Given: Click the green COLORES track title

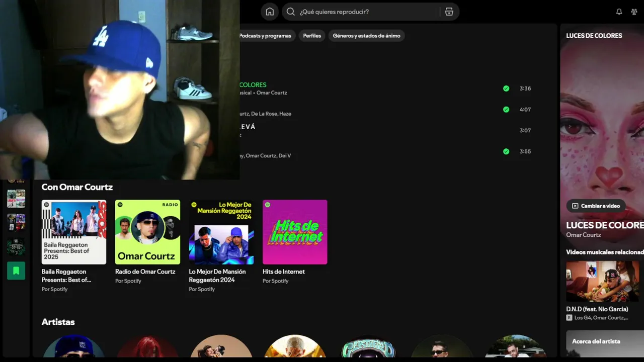Looking at the screenshot, I should (x=253, y=85).
